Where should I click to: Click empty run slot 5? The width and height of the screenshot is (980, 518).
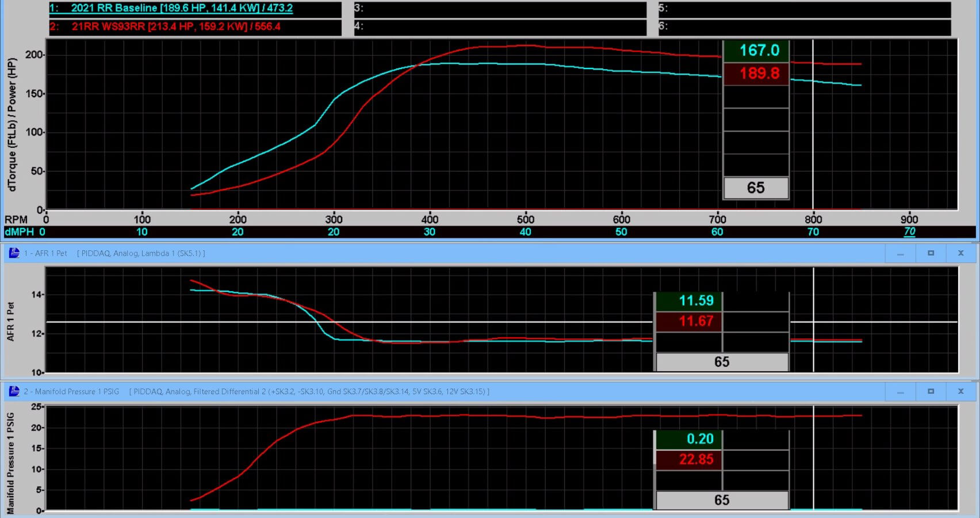click(804, 9)
